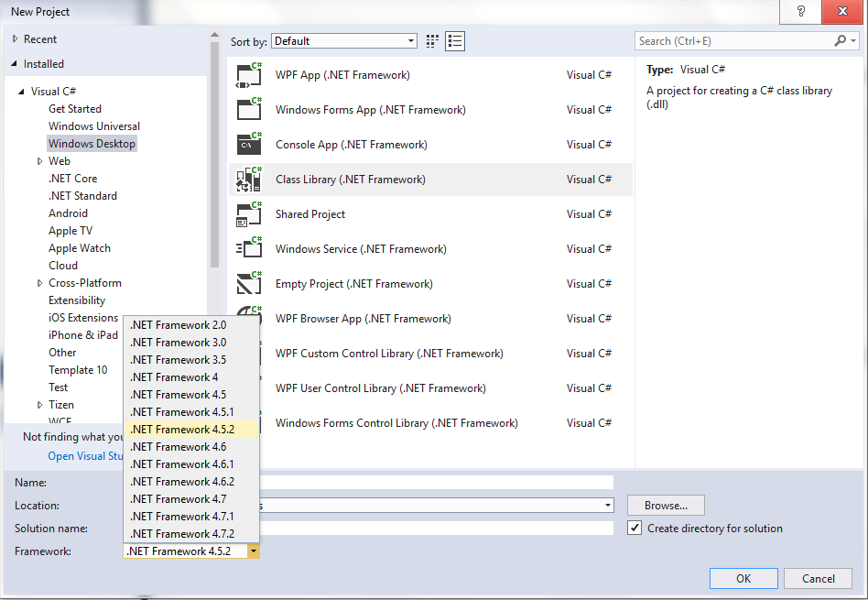Select the Empty Project template icon
The height and width of the screenshot is (600, 868).
tap(250, 283)
